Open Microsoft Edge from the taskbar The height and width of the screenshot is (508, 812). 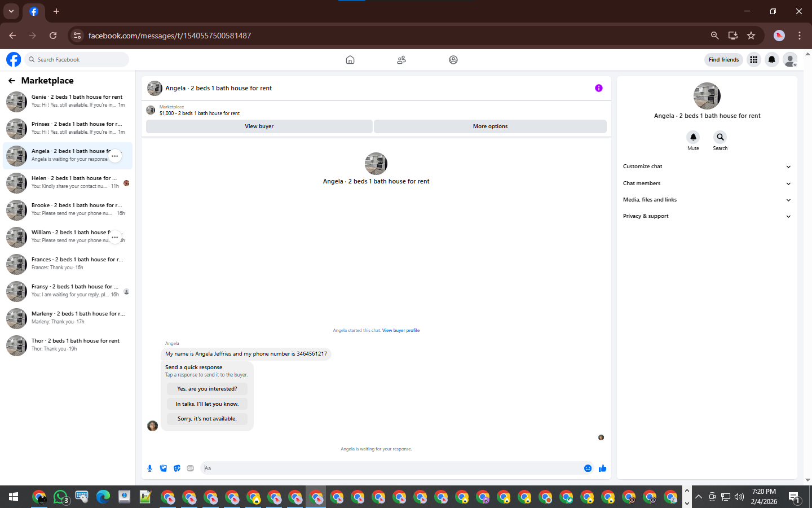coord(103,497)
